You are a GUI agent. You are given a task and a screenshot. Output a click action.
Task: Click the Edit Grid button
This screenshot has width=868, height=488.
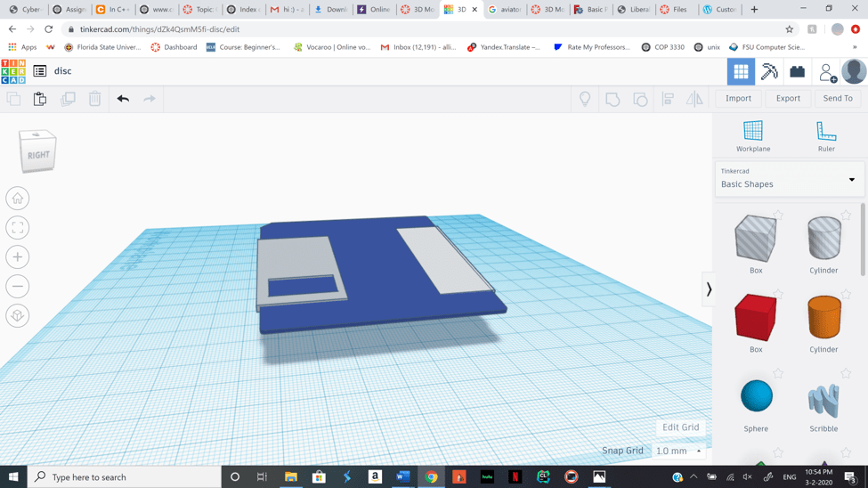point(680,427)
